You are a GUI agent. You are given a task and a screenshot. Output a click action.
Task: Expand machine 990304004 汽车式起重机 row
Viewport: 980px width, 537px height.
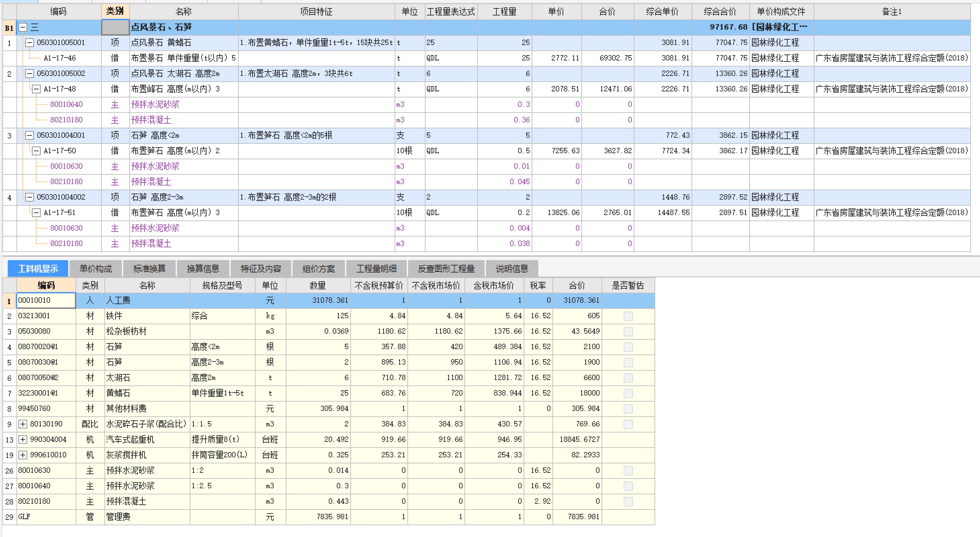point(23,440)
